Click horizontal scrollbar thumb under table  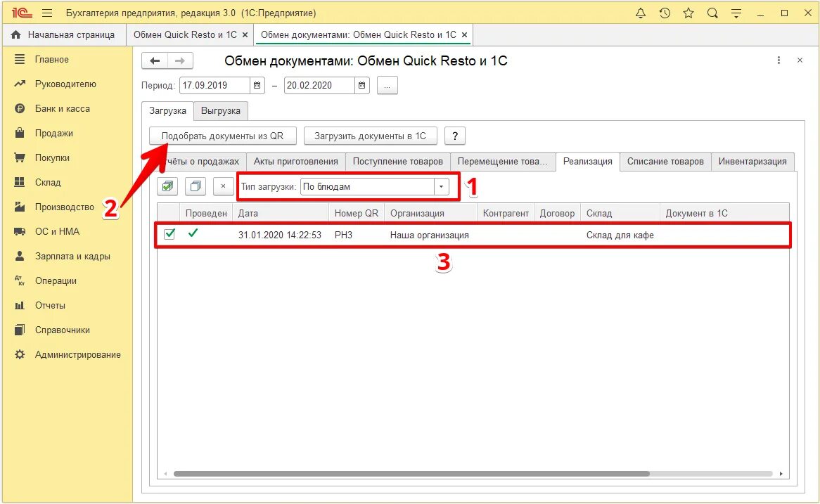coord(411,474)
